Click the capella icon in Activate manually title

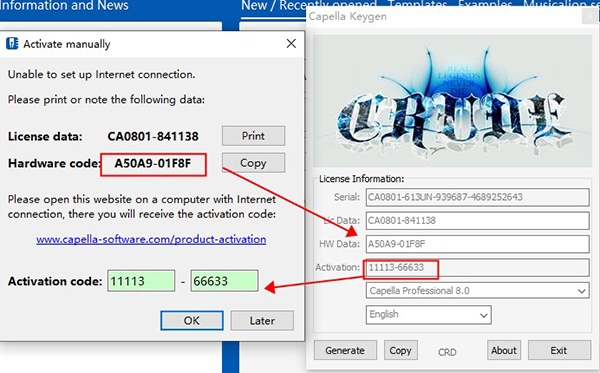pos(12,44)
